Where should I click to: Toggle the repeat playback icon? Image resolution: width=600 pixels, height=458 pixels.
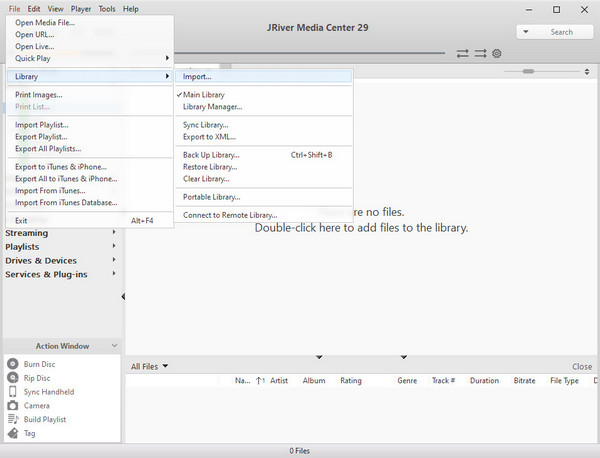tap(463, 53)
